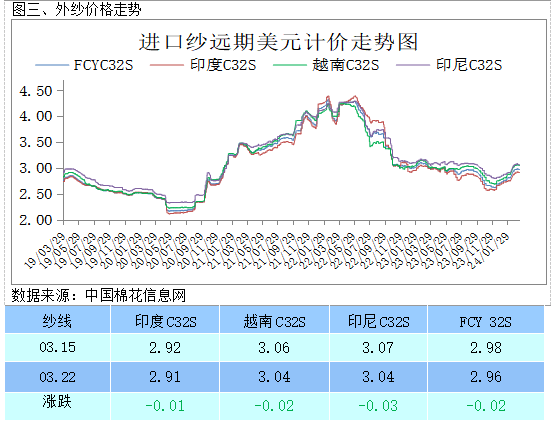557x425 pixels.
Task: Click the purple 印尼C32S legend line
Action: (x=412, y=65)
